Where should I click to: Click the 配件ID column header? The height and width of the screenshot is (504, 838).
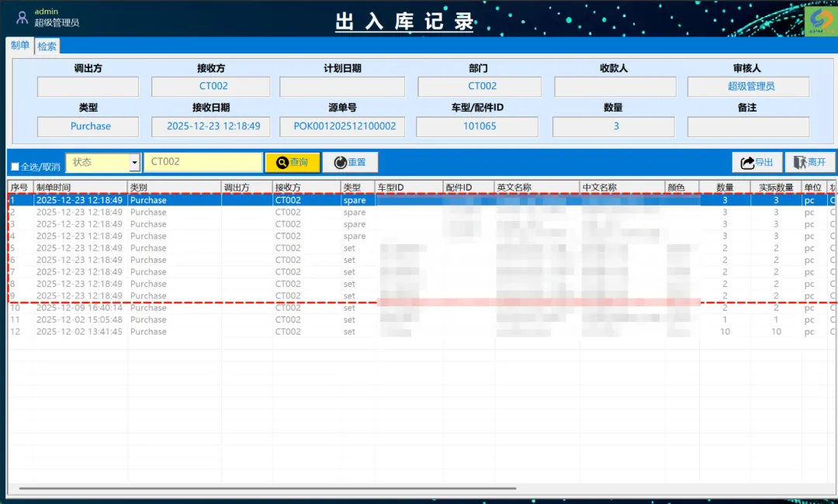pos(469,188)
